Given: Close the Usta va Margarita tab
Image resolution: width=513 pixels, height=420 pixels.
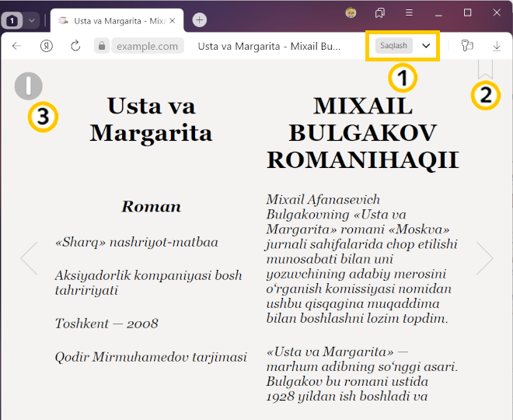Looking at the screenshot, I should (173, 20).
